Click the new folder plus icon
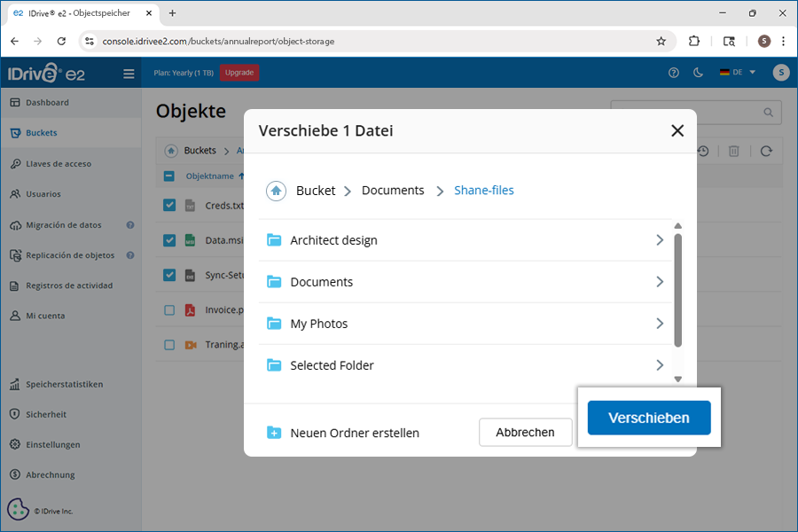 coord(274,433)
